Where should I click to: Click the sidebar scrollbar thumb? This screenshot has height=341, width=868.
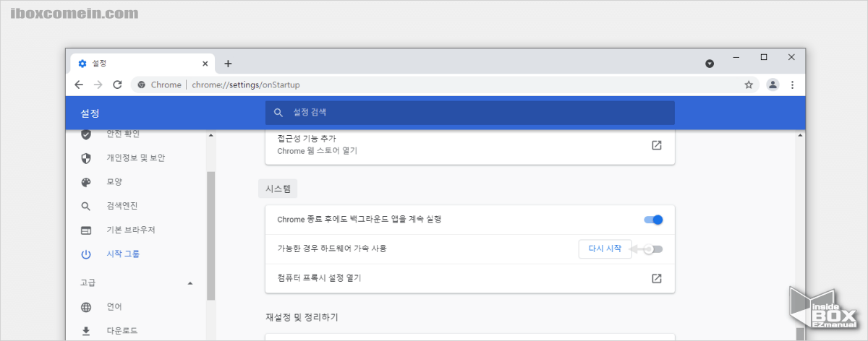coord(210,235)
